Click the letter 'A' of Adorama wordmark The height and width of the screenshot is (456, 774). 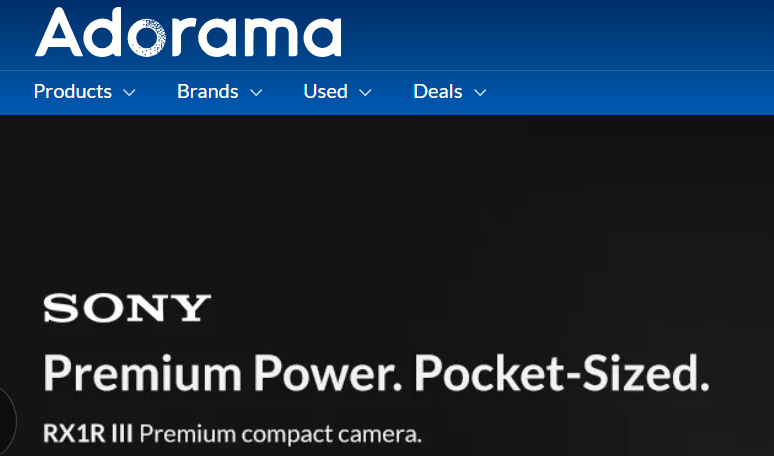pos(58,32)
